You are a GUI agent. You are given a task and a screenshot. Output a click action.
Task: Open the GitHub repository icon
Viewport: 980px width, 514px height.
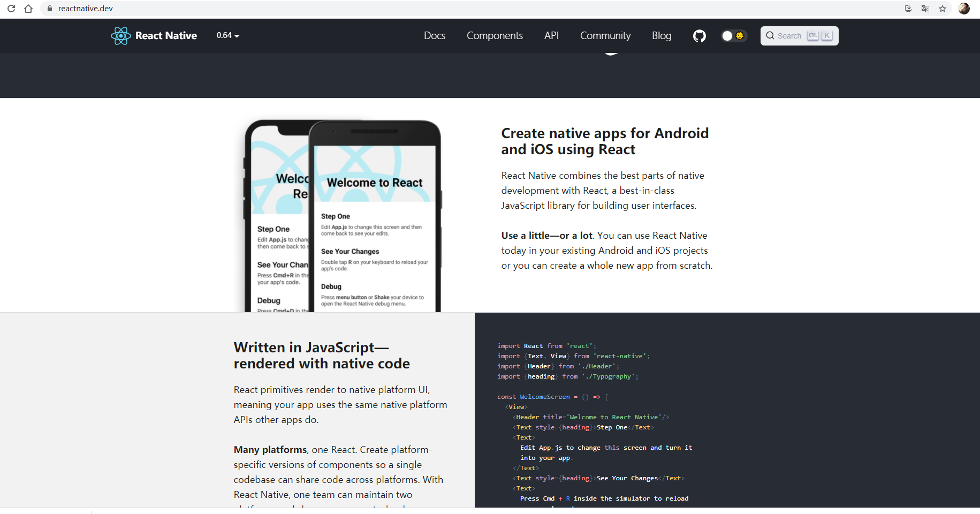(x=699, y=36)
